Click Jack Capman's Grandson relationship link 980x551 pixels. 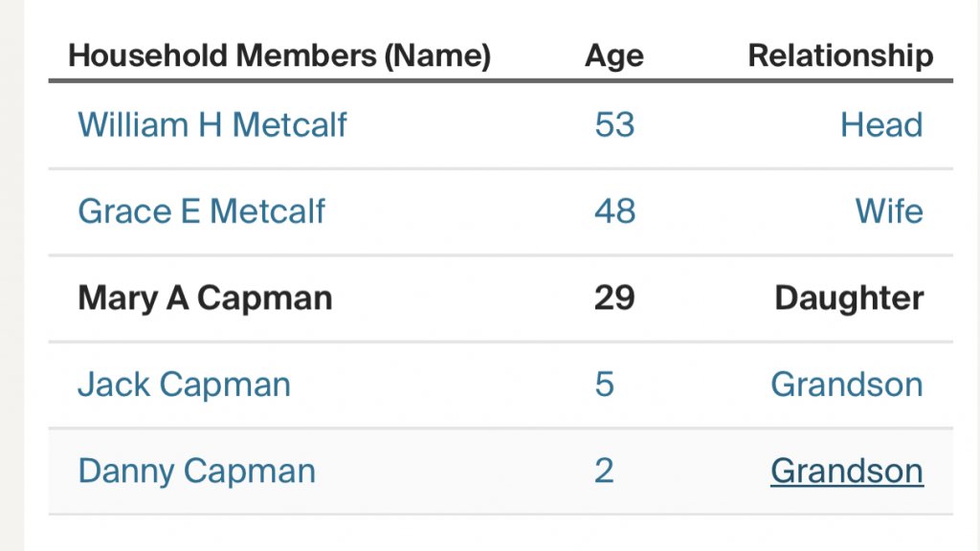(x=847, y=385)
